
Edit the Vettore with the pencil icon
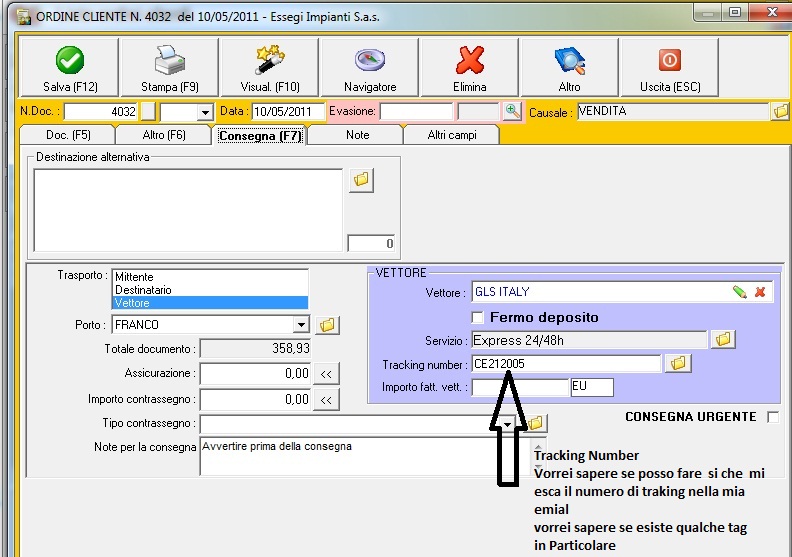click(x=739, y=292)
